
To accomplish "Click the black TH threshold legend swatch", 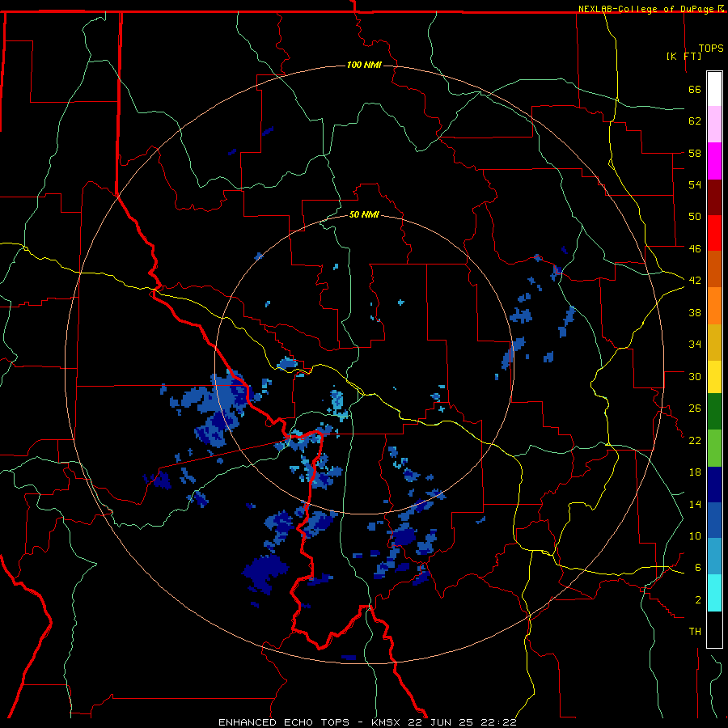I will click(714, 629).
